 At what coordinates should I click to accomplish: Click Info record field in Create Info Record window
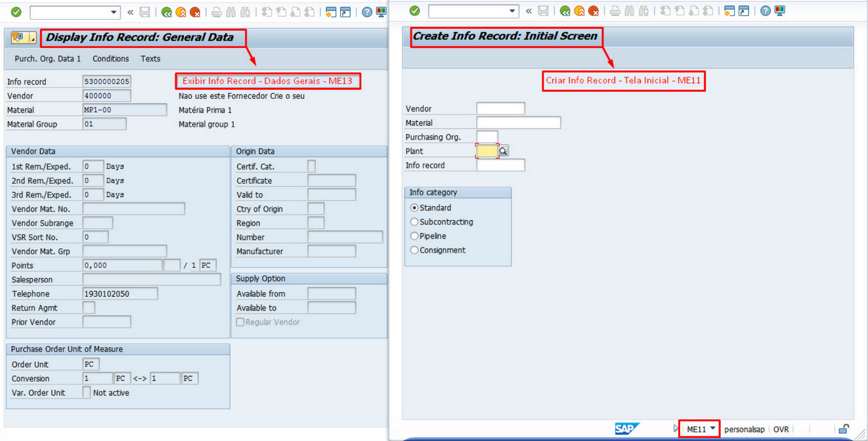500,165
